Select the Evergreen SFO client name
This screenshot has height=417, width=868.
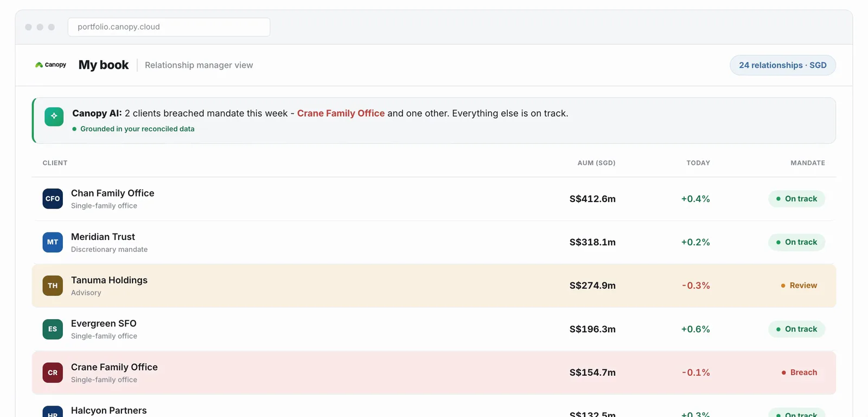pos(104,324)
